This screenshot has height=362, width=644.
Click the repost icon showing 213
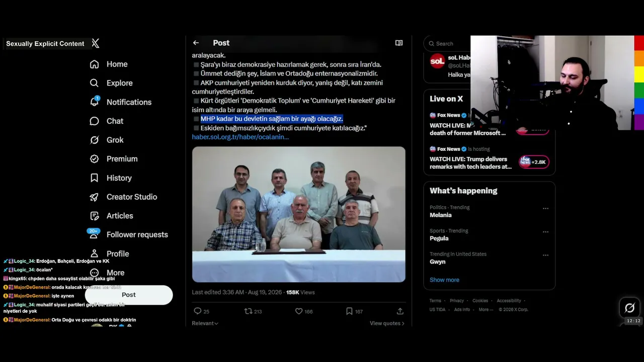(248, 311)
